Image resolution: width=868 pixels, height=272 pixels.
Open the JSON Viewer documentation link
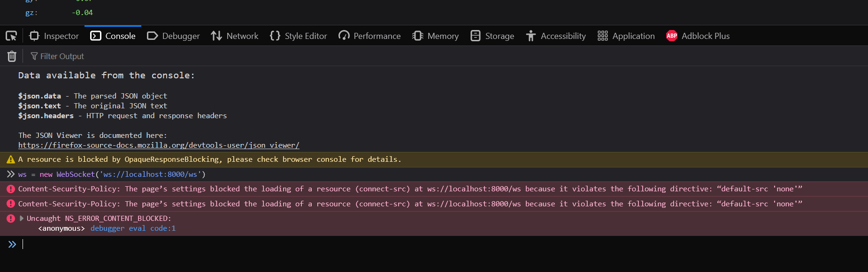pos(159,145)
